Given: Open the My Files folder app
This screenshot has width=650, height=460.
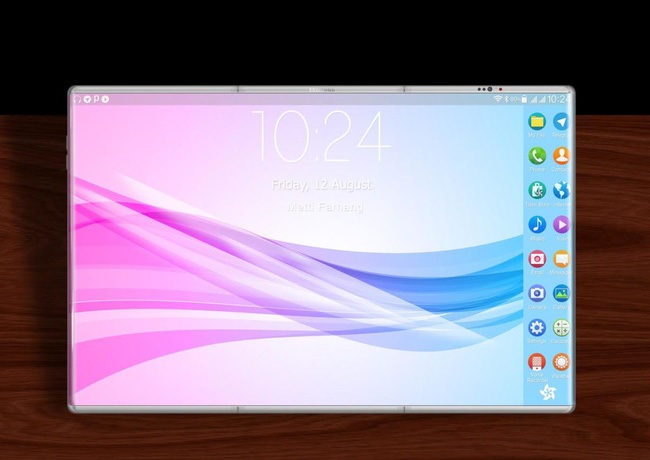Looking at the screenshot, I should pyautogui.click(x=537, y=121).
